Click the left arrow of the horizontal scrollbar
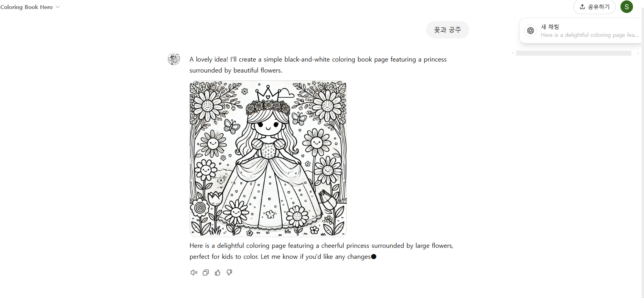This screenshot has width=644, height=298. (512, 53)
